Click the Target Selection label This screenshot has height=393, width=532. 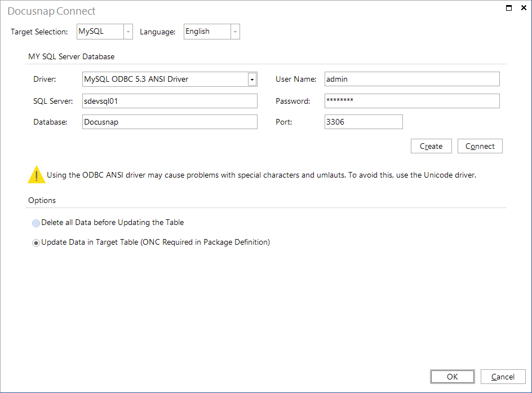[x=39, y=32]
